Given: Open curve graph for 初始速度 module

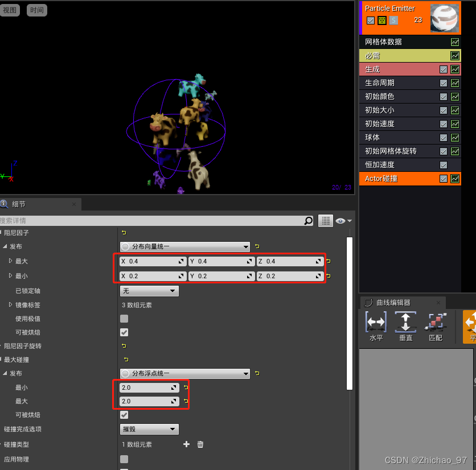Looking at the screenshot, I should [x=455, y=124].
